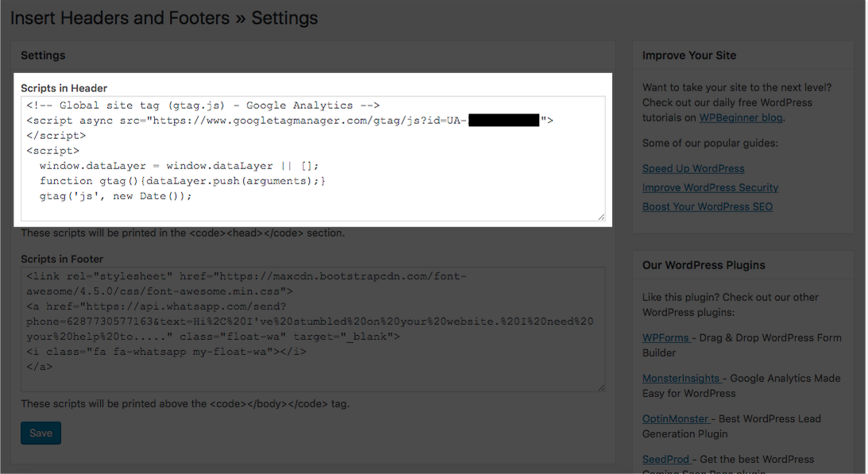Click 'Some of our popular guides:' text
This screenshot has height=474, width=868.
pos(710,143)
